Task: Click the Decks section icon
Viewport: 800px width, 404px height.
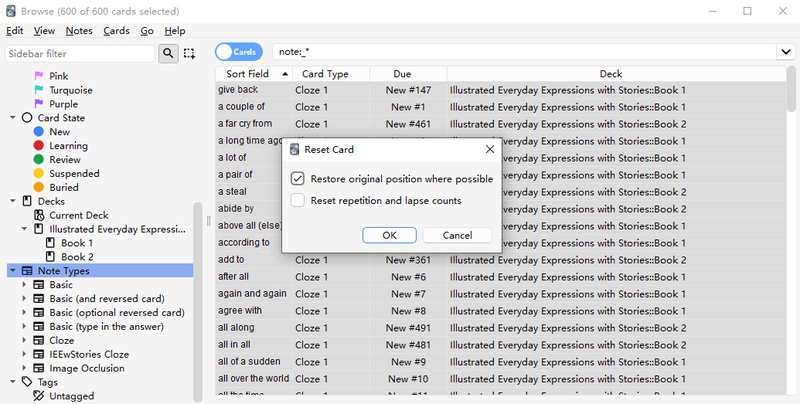Action: point(27,201)
